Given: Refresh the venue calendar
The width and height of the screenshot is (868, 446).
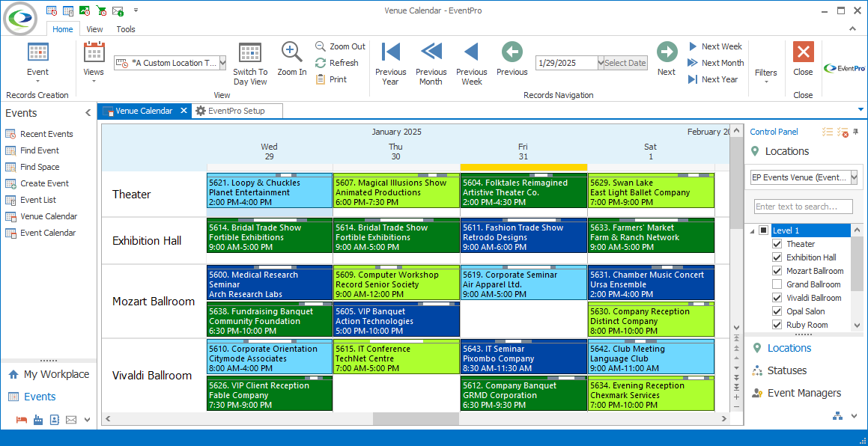Looking at the screenshot, I should [x=336, y=63].
